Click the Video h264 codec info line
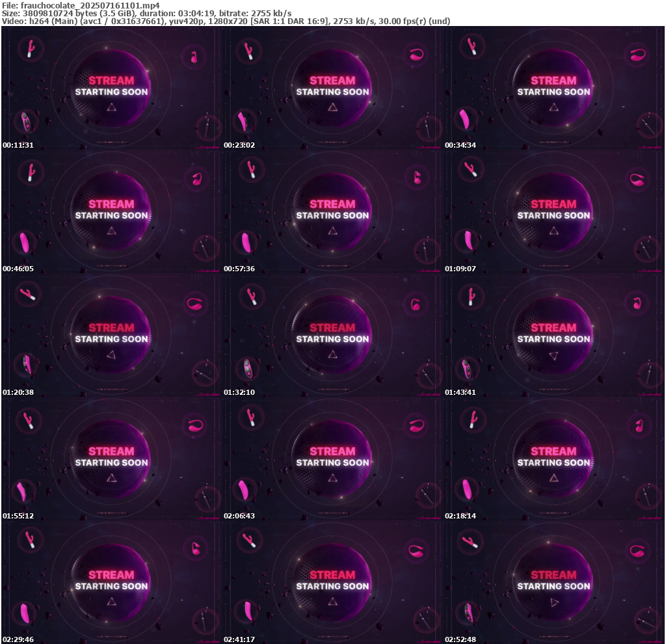Screen dimensions: 666x644 point(226,21)
